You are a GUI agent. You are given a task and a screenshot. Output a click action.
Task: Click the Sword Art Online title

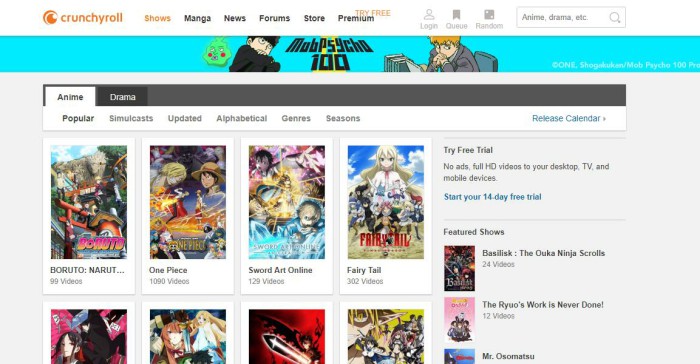tap(280, 270)
